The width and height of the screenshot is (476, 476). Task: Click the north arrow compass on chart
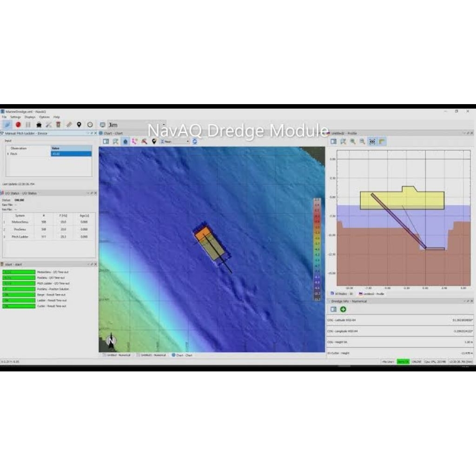111,340
